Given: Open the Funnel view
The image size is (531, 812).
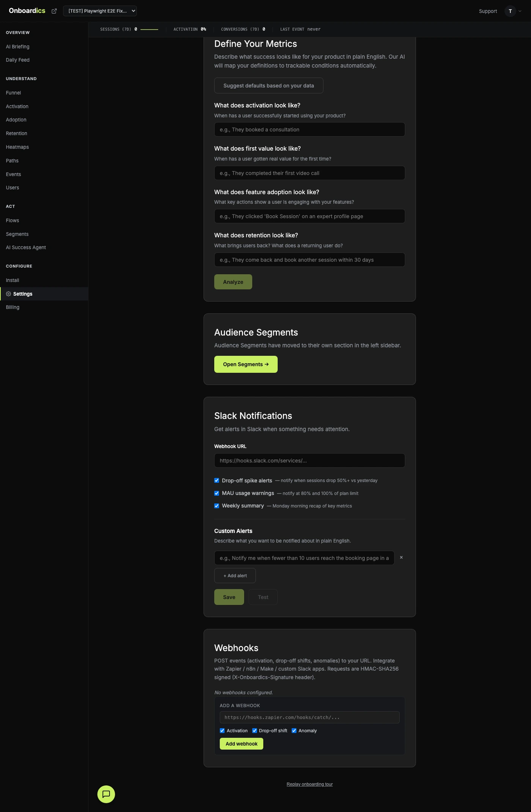Looking at the screenshot, I should (13, 93).
